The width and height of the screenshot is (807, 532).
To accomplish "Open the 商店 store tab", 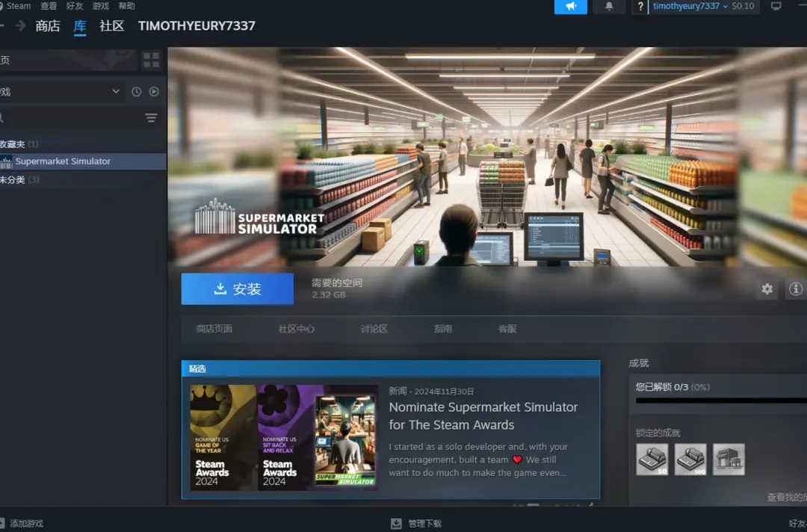I will click(x=48, y=25).
